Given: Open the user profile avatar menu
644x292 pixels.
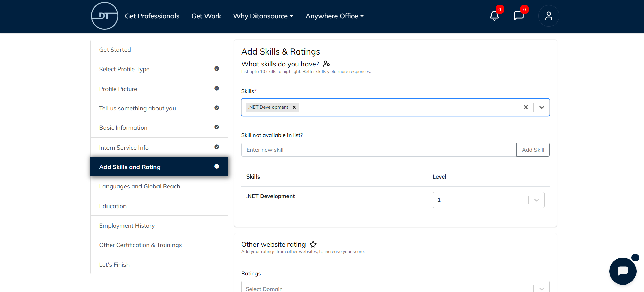Looking at the screenshot, I should pos(548,16).
